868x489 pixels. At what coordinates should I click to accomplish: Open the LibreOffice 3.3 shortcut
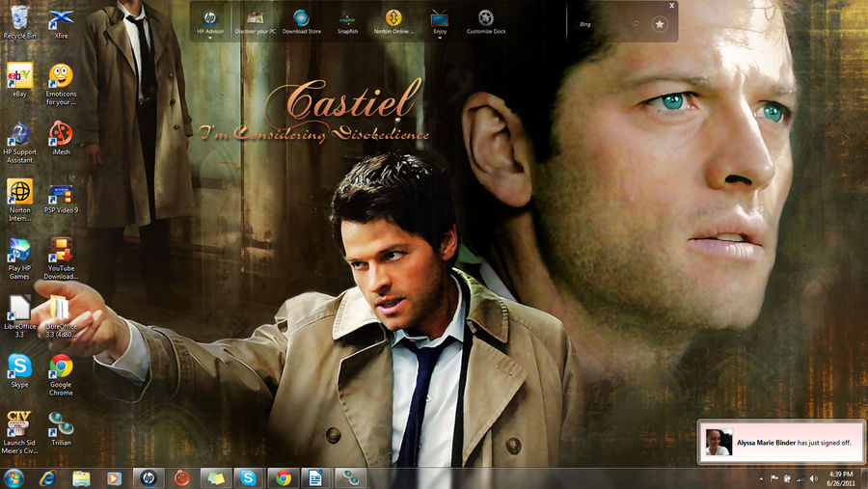point(19,316)
